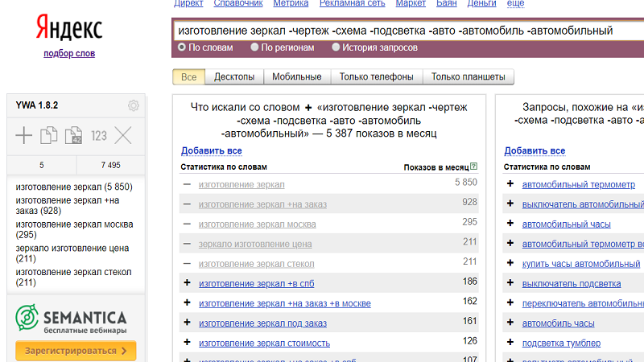Open the 'Справочник' top menu link
Viewport: 644px width, 362px height.
(238, 3)
